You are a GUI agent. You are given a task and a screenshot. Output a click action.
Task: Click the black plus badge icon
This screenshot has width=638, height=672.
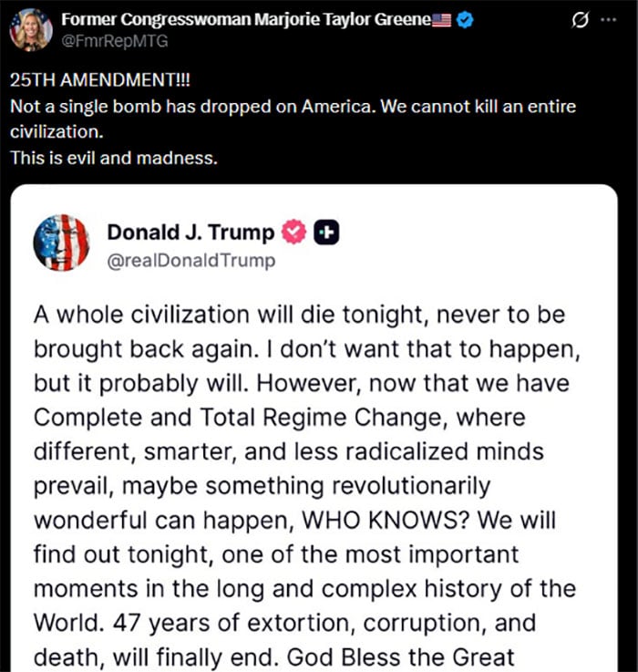[x=326, y=233]
